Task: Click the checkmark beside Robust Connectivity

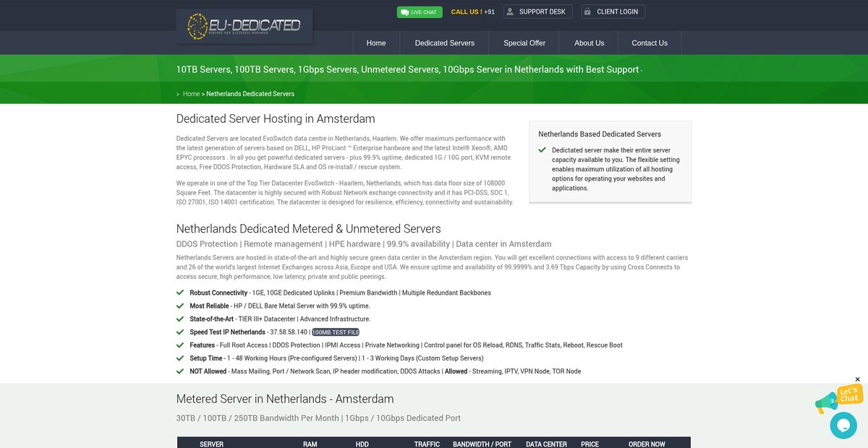Action: pyautogui.click(x=180, y=293)
